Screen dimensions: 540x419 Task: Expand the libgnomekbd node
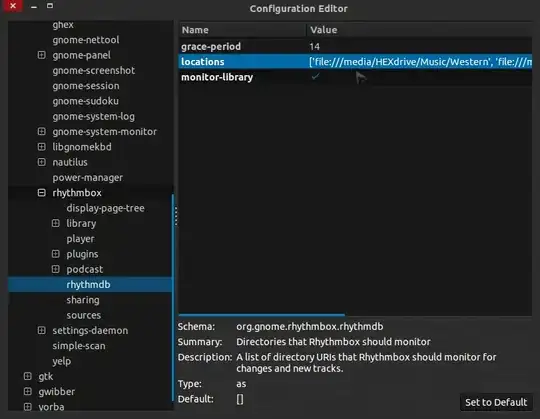(x=42, y=147)
